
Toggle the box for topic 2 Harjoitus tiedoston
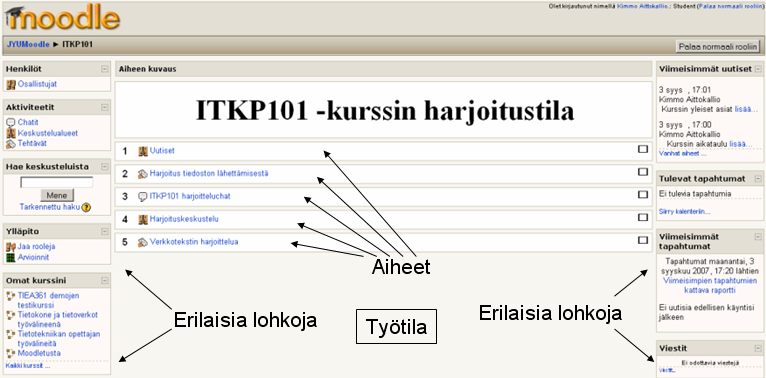(x=643, y=172)
